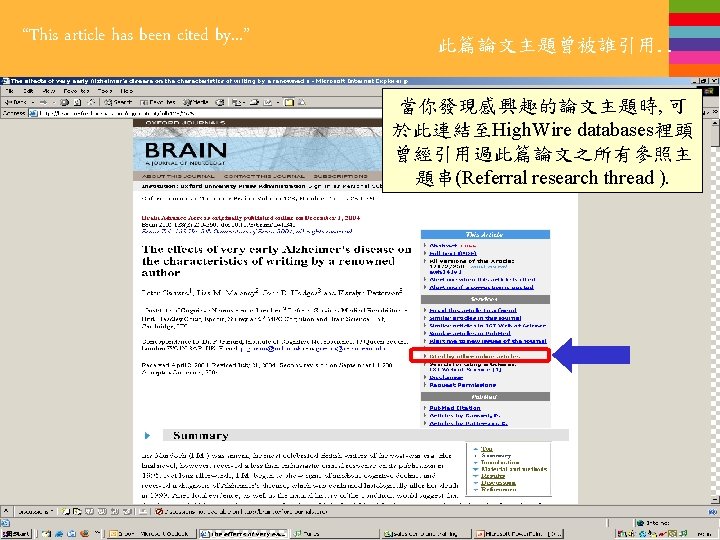Viewport: 720px width, 540px height.
Task: Jump to Discussion in section navigation box
Action: (x=498, y=483)
